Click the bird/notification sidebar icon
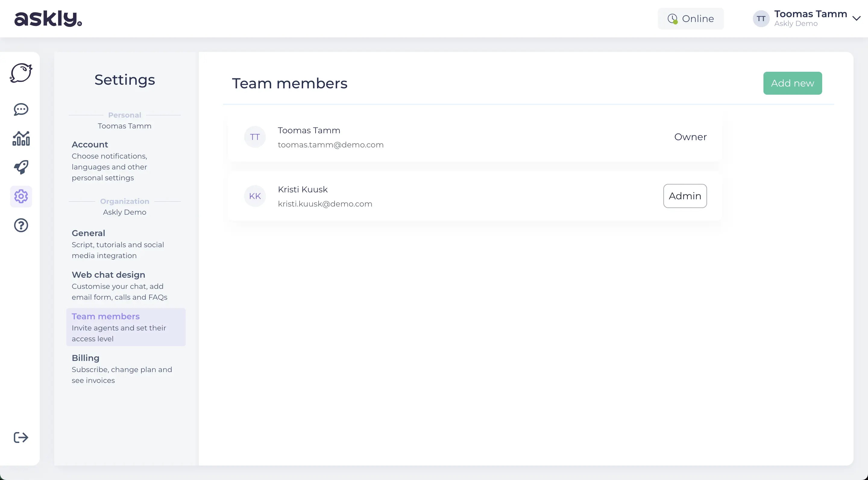 [x=21, y=73]
